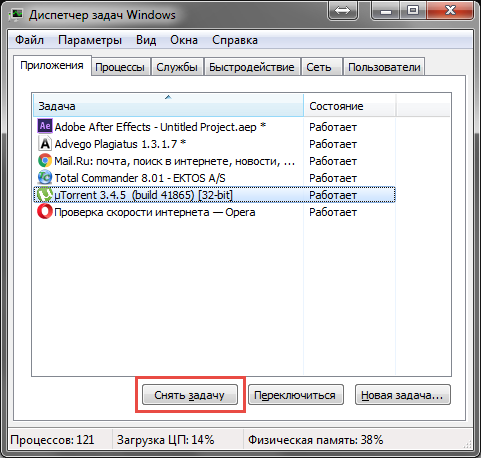Click the Новая задача... button
The image size is (481, 458).
[x=403, y=395]
